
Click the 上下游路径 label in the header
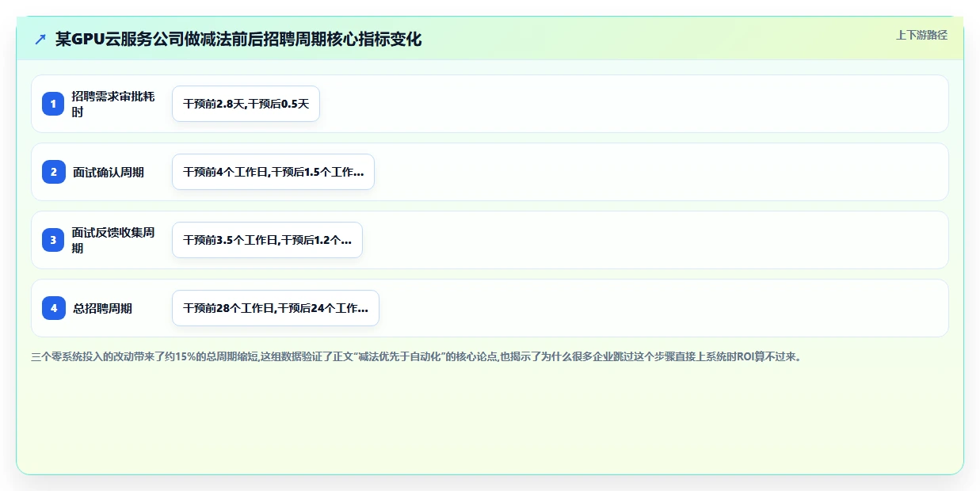point(921,35)
